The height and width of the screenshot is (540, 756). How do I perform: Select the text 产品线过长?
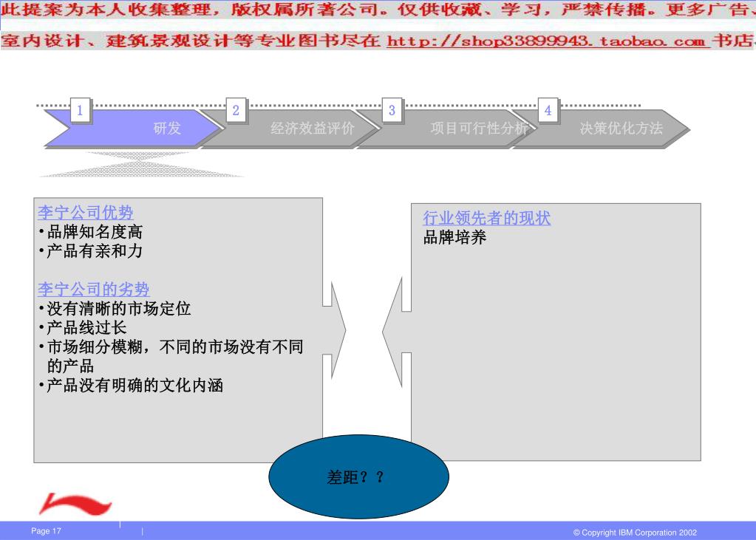tap(86, 328)
